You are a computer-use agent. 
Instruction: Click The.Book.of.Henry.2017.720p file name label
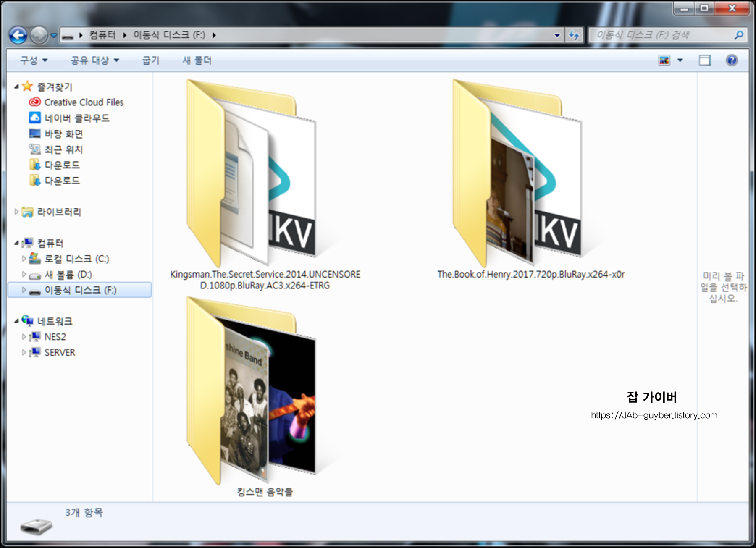click(x=531, y=274)
